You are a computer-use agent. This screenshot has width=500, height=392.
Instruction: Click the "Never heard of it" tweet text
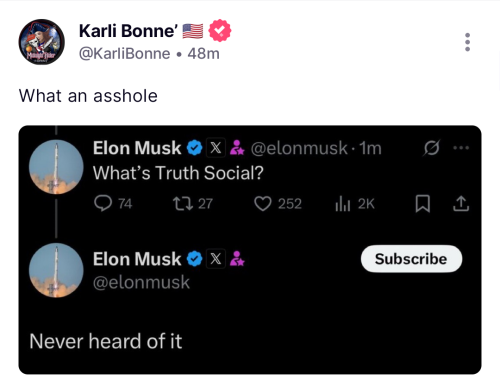coord(106,341)
